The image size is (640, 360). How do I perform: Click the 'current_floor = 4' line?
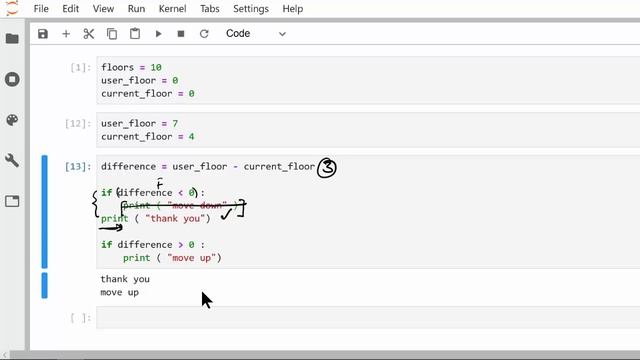coord(147,137)
